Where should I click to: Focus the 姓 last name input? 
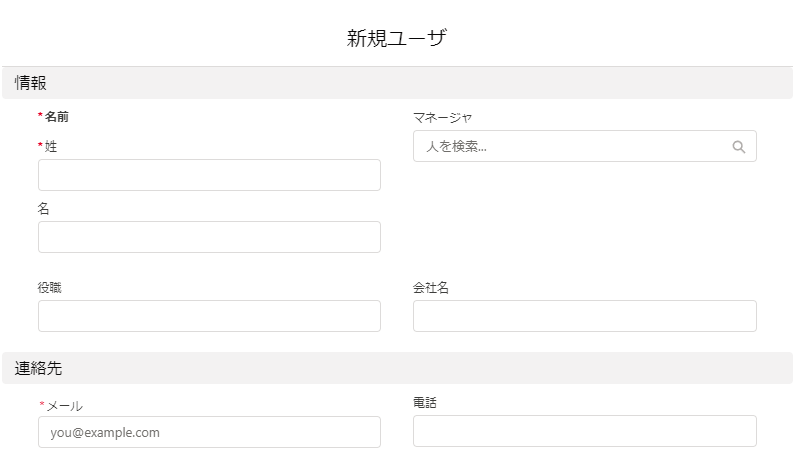click(x=209, y=175)
